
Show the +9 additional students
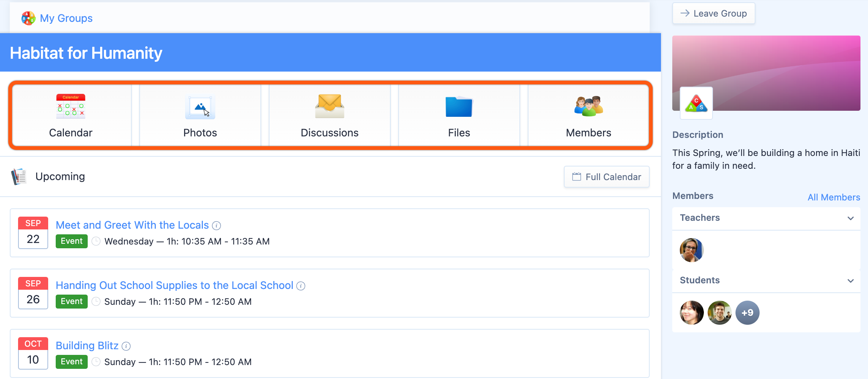coord(748,313)
